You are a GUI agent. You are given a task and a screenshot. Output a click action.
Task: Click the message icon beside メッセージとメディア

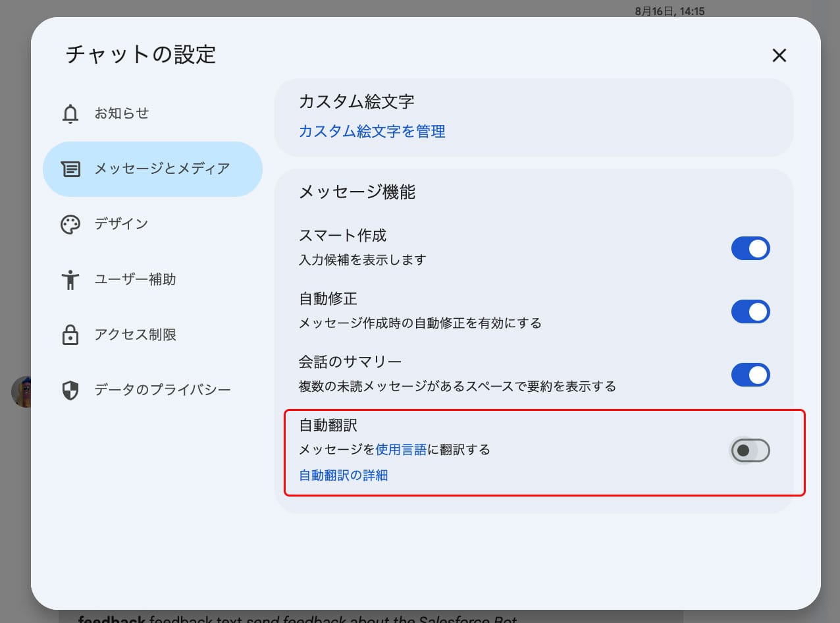click(70, 169)
